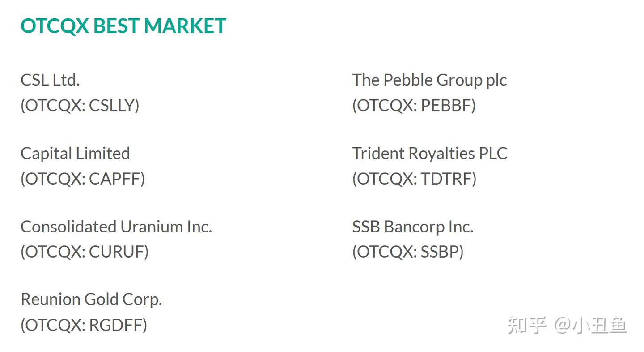Click the word MARKET in the heading
The width and height of the screenshot is (644, 352).
click(185, 26)
